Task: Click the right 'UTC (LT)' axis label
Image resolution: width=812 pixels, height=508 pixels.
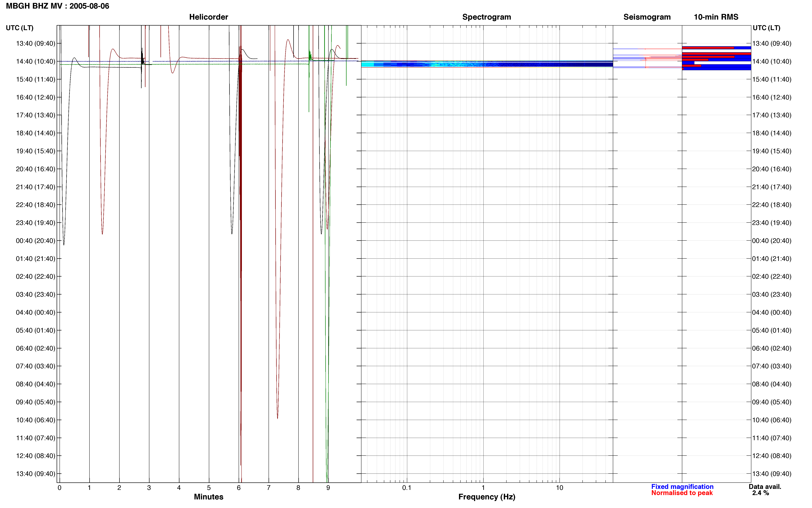Action: 766,28
